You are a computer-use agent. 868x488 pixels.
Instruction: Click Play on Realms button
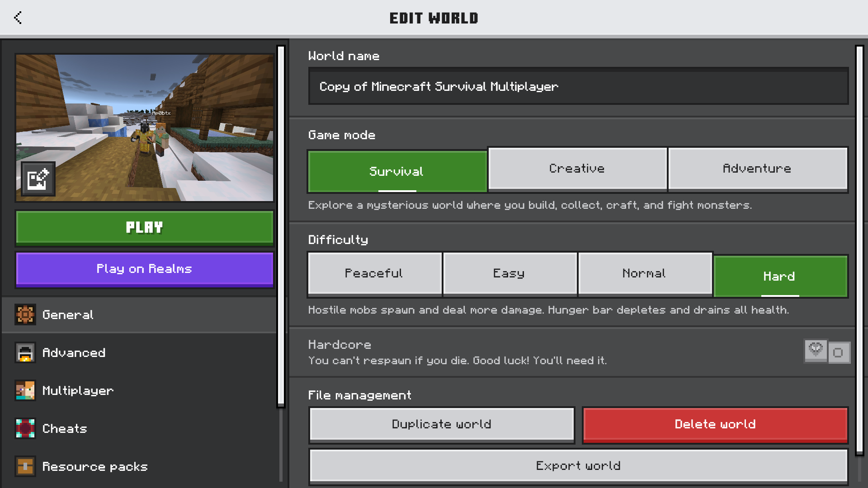tap(144, 269)
